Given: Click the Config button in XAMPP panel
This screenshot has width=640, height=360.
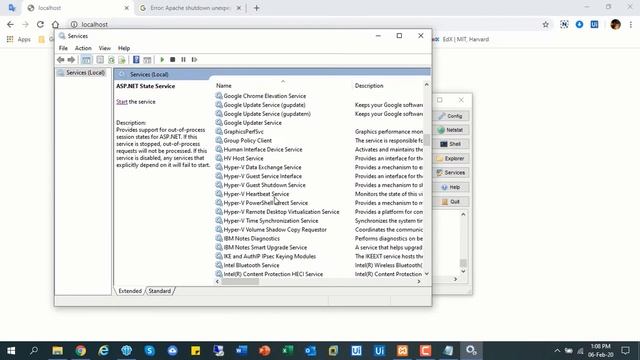Looking at the screenshot, I should click(x=451, y=116).
